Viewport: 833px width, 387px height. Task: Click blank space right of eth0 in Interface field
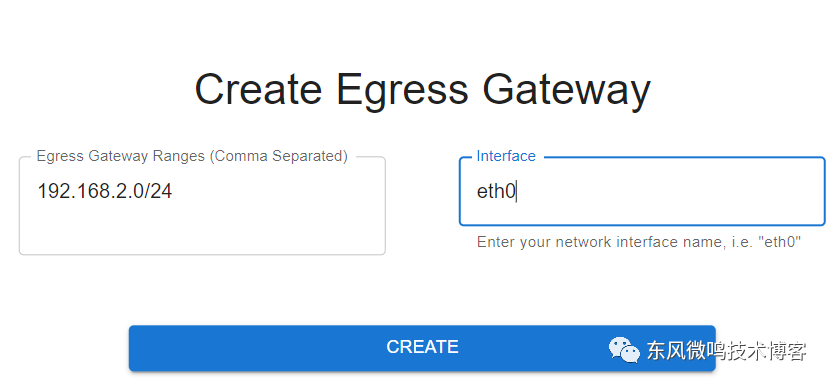coord(669,191)
